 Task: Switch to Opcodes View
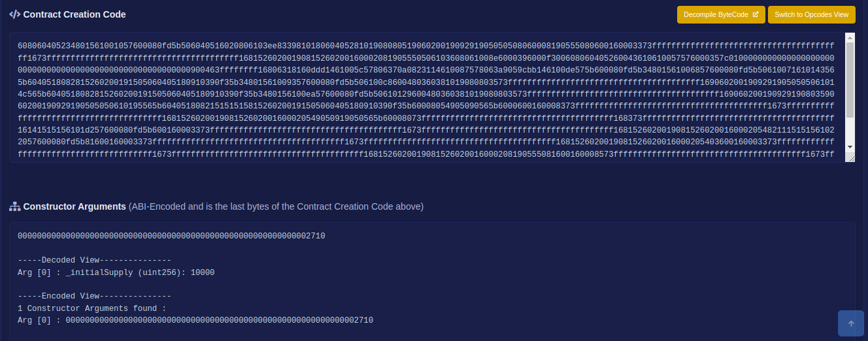coord(811,14)
